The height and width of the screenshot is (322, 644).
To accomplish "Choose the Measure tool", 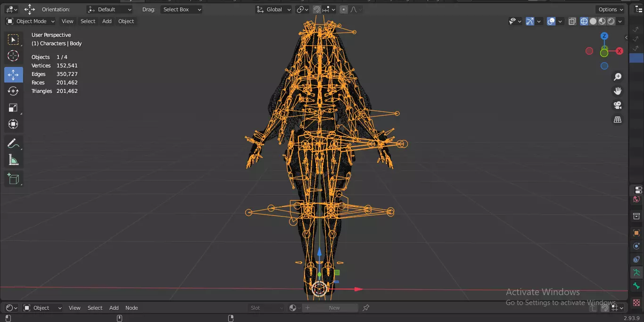I will pyautogui.click(x=13, y=160).
